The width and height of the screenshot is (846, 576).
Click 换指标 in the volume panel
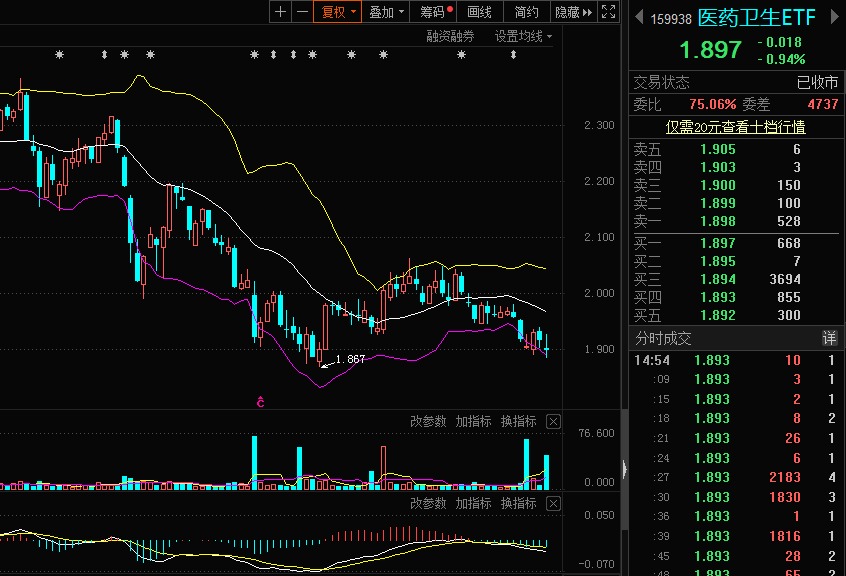518,421
